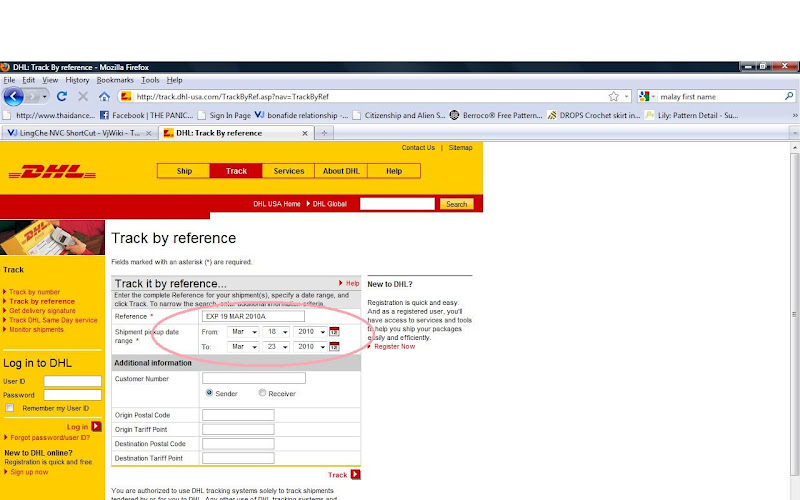Open the From date calendar picker icon

click(334, 332)
